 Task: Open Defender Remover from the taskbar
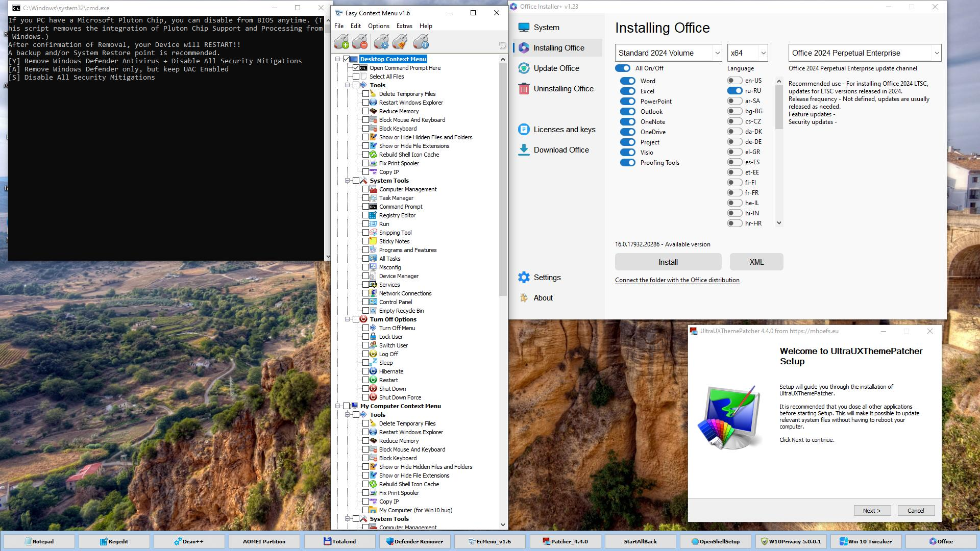click(x=414, y=541)
